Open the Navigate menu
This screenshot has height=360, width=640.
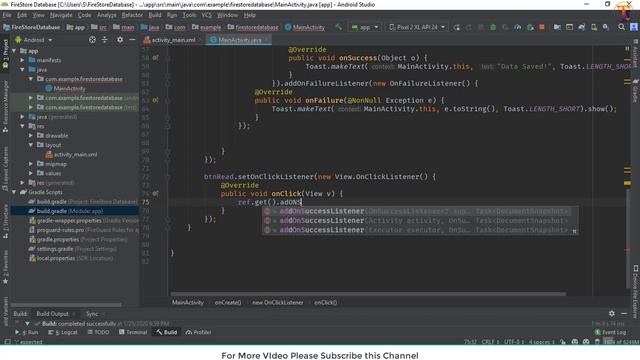tap(61, 15)
